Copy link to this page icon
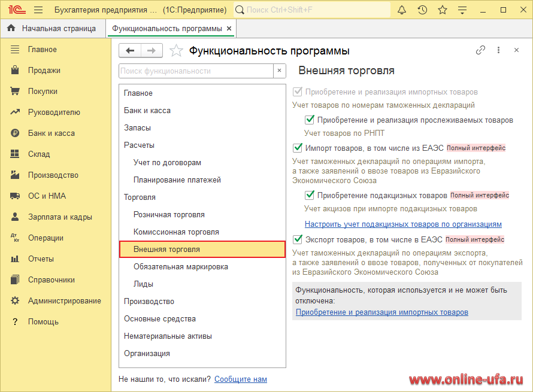This screenshot has width=533, height=392. click(x=480, y=51)
